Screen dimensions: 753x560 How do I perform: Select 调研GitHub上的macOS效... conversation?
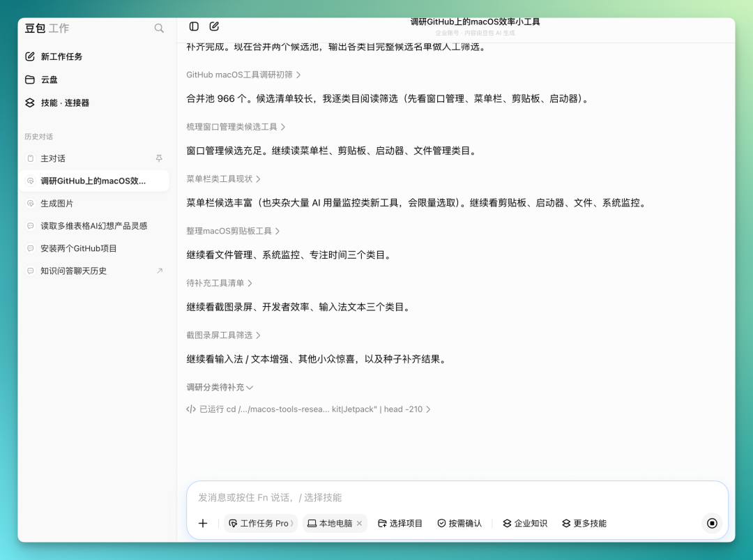95,181
